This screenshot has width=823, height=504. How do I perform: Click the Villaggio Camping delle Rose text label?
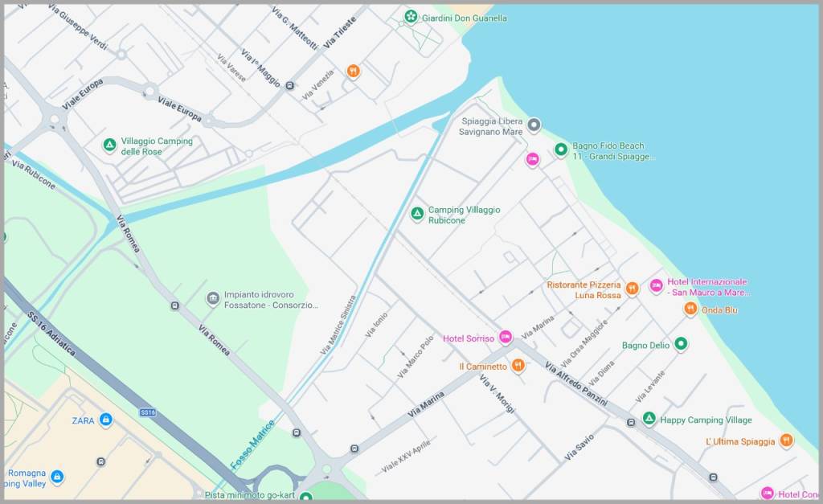tap(157, 146)
